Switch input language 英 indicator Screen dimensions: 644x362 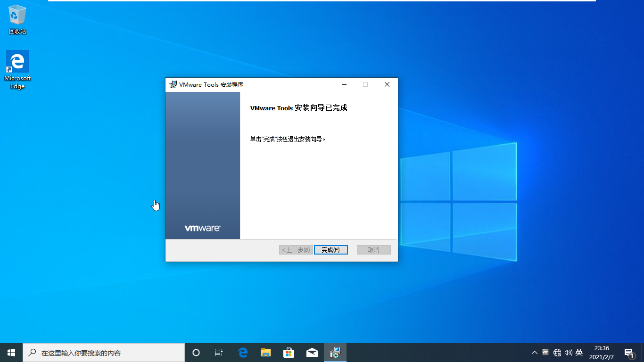(579, 353)
